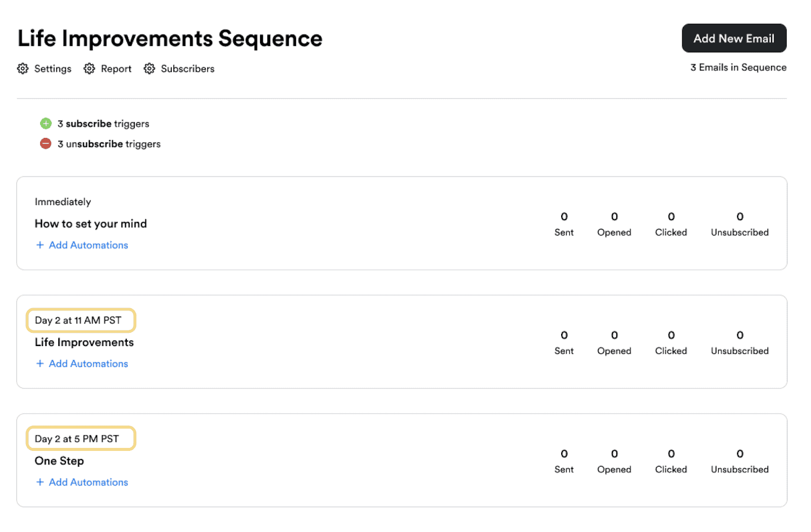Viewport: 811px width, 532px height.
Task: Expand the 3 subscribe triggers list
Action: click(103, 123)
